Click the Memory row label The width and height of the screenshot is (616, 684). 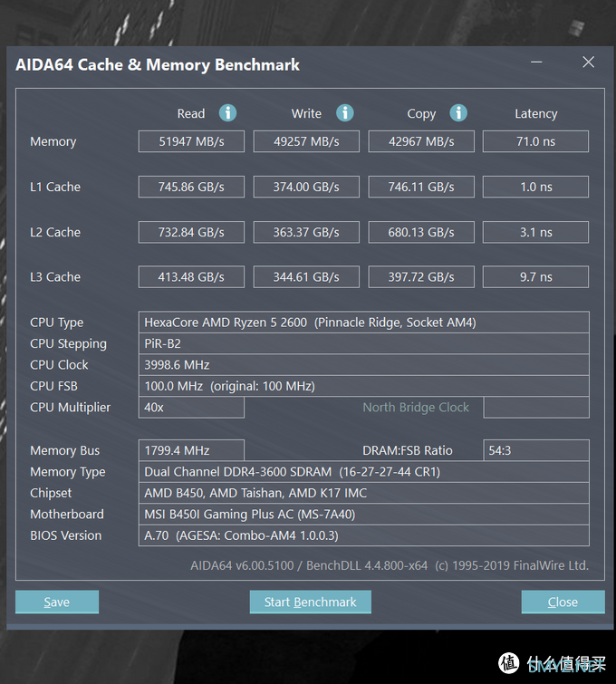point(53,141)
